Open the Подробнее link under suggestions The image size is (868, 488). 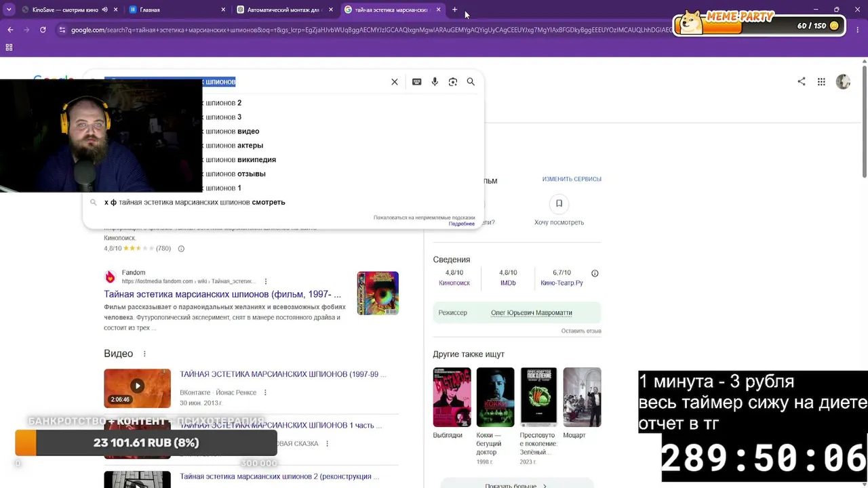click(x=462, y=224)
